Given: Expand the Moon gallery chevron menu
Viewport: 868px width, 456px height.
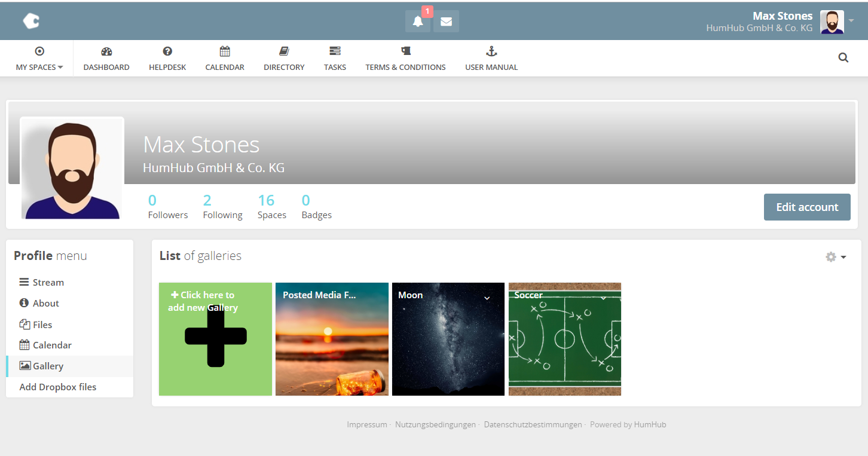Looking at the screenshot, I should click(x=487, y=298).
